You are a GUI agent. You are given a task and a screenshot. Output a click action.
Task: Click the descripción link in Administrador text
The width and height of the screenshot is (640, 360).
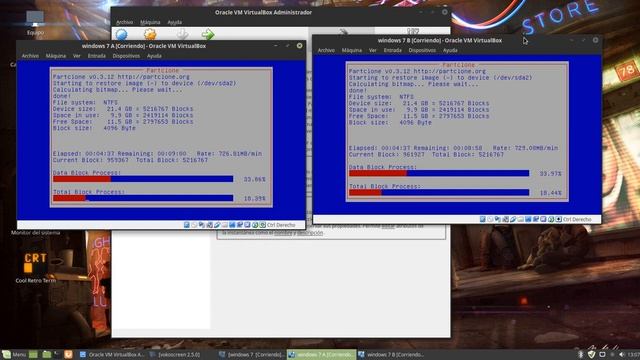[x=310, y=233]
